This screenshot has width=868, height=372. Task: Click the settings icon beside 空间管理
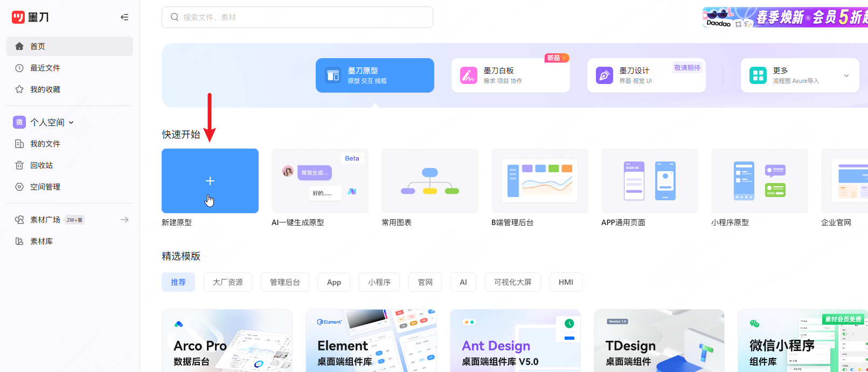19,187
